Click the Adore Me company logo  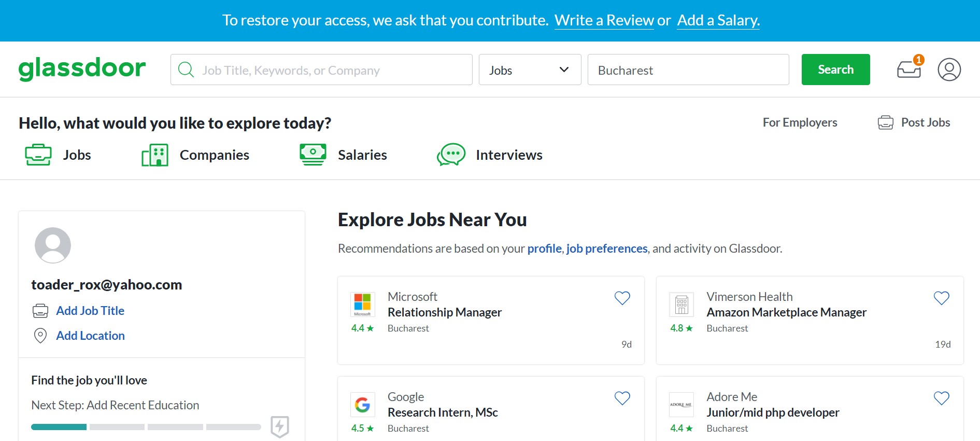coord(681,404)
